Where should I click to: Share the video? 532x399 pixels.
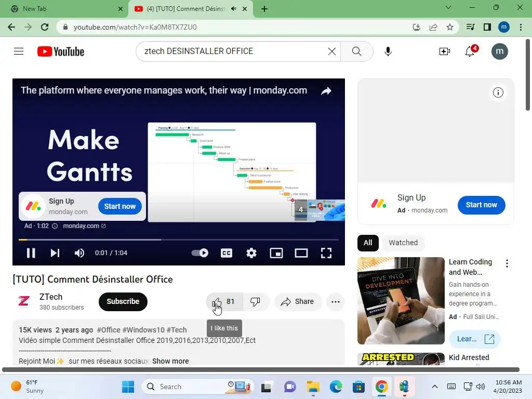click(x=298, y=302)
